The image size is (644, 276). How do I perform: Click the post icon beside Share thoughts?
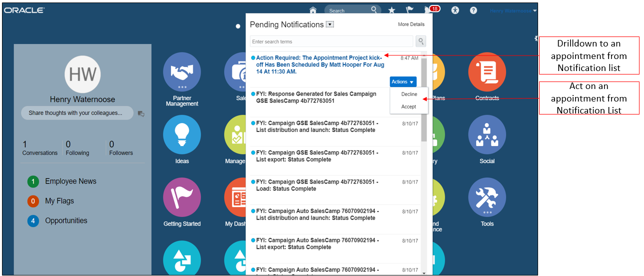coord(141,113)
